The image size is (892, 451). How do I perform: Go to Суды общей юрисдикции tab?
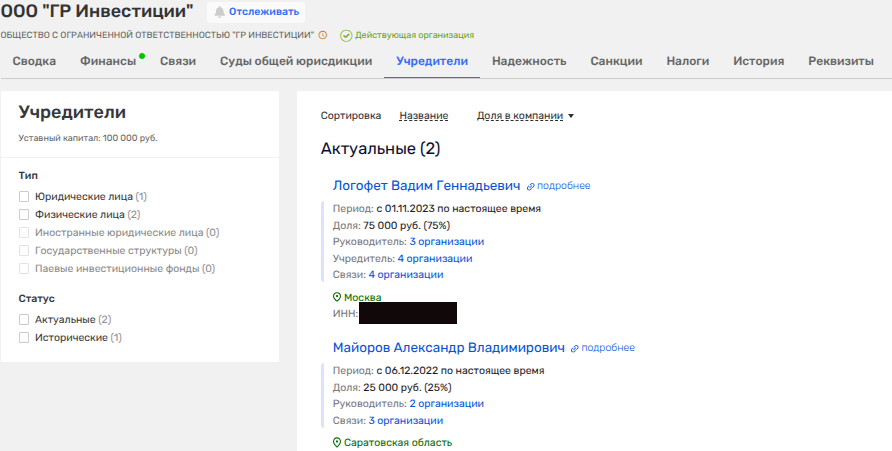click(296, 61)
